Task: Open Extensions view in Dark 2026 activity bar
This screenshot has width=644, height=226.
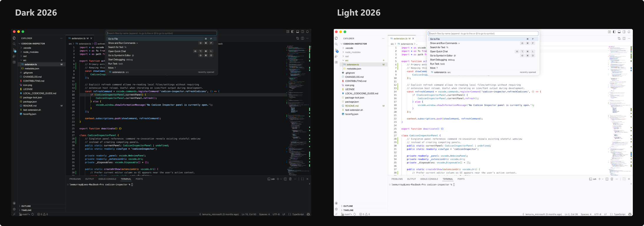Action: 14,62
